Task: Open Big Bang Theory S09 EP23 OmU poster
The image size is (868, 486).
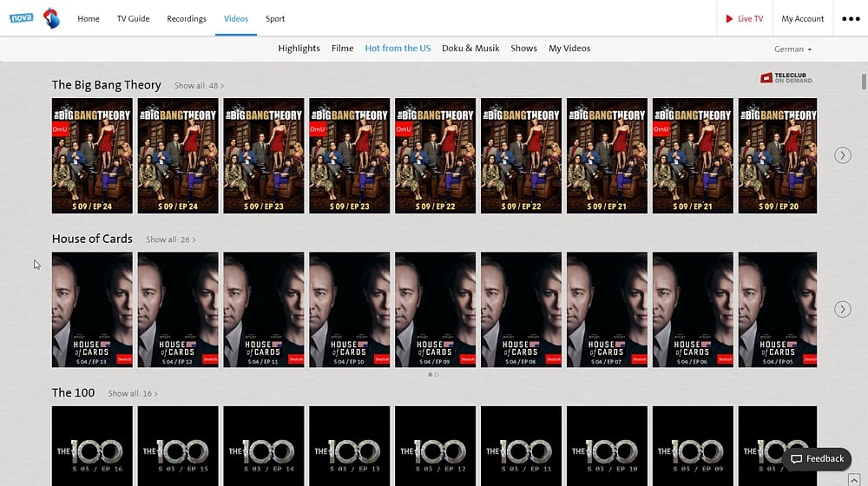Action: coord(349,155)
